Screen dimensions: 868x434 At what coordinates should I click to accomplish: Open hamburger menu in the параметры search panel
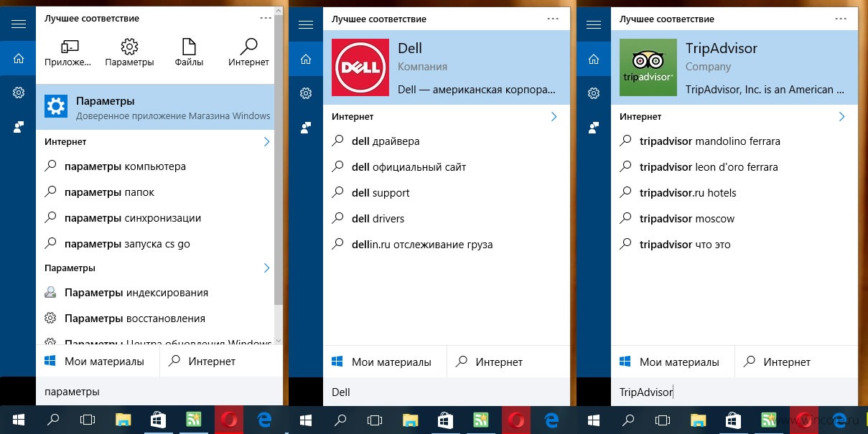[x=18, y=24]
